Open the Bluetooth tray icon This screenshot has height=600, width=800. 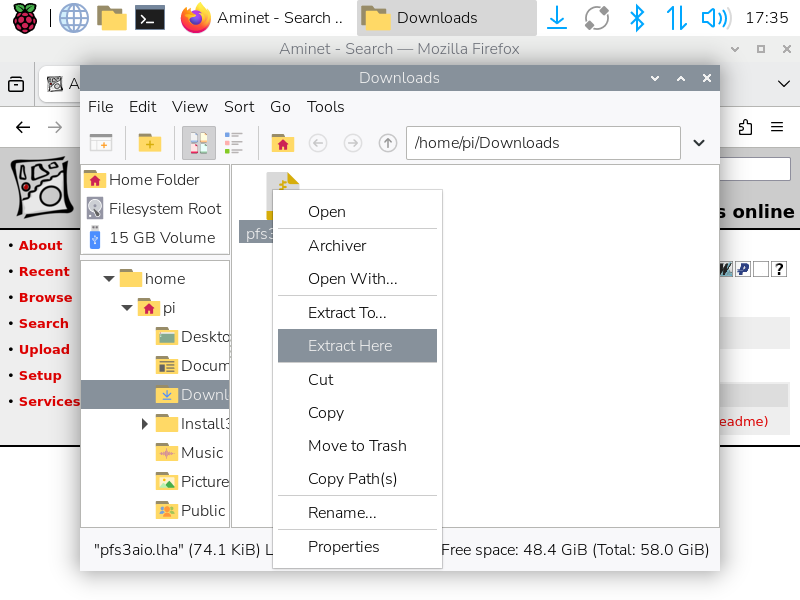coord(636,18)
